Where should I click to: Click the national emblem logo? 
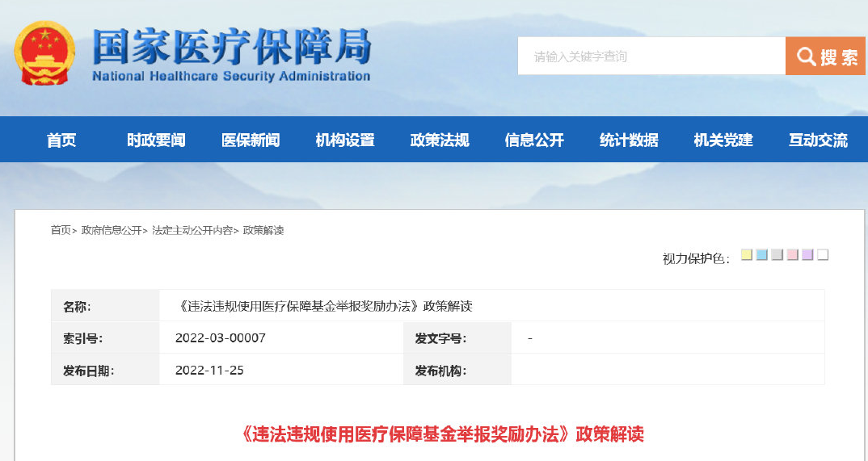click(x=44, y=53)
